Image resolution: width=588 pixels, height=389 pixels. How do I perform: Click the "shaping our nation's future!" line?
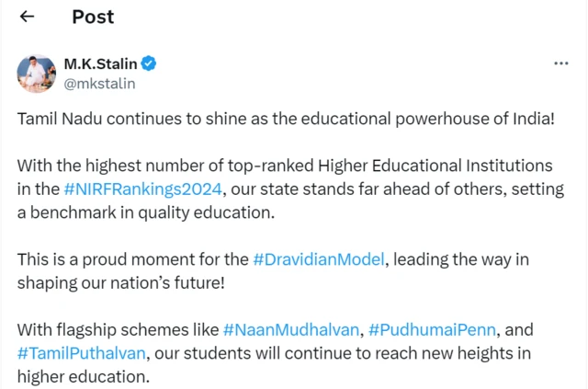pyautogui.click(x=120, y=282)
